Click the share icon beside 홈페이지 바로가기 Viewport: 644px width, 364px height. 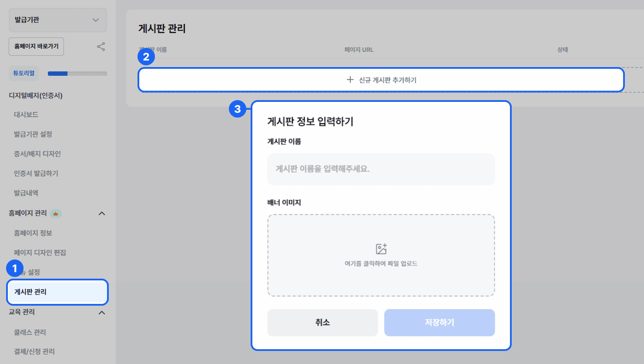tap(101, 47)
